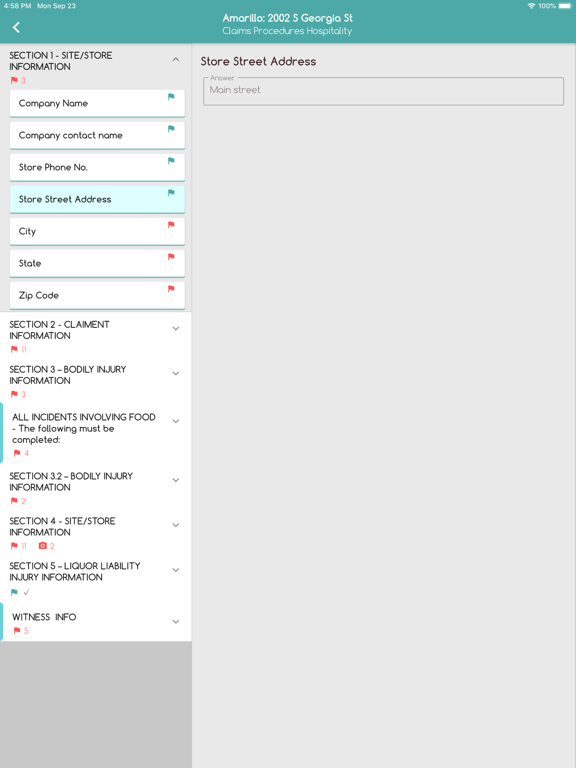Click the red camera icon in Section 4
Viewport: 576px width, 768px height.
[x=43, y=546]
